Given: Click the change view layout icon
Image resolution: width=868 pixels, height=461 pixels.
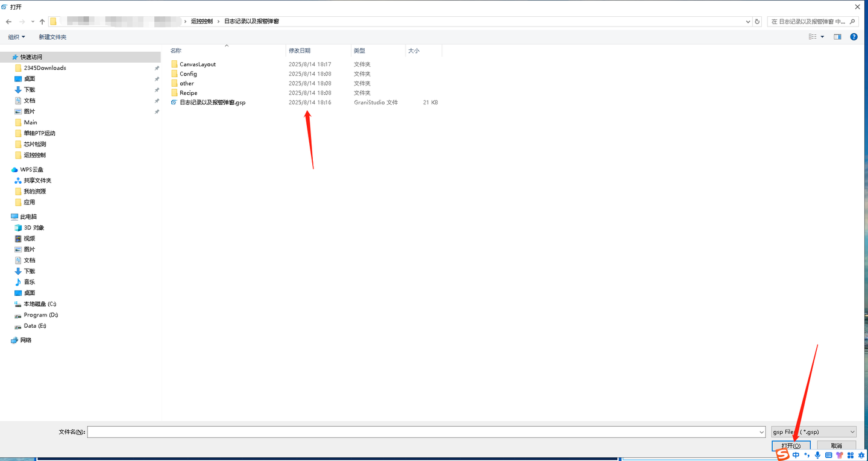Looking at the screenshot, I should click(813, 37).
